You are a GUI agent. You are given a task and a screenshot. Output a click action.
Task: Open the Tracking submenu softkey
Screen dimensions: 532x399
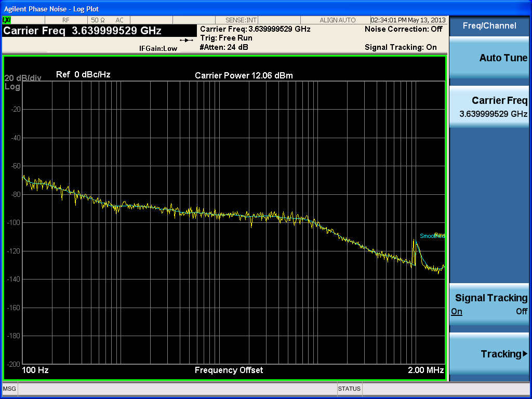click(489, 353)
